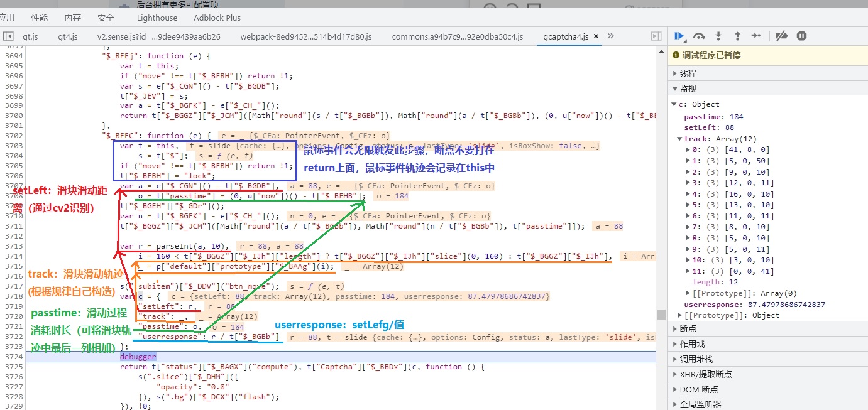Show the file navigator sidebar icon
Screen dimensions: 868x410
(8, 36)
